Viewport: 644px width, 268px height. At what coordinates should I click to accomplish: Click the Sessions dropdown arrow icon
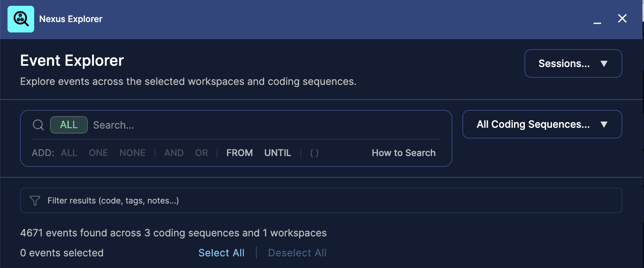604,64
